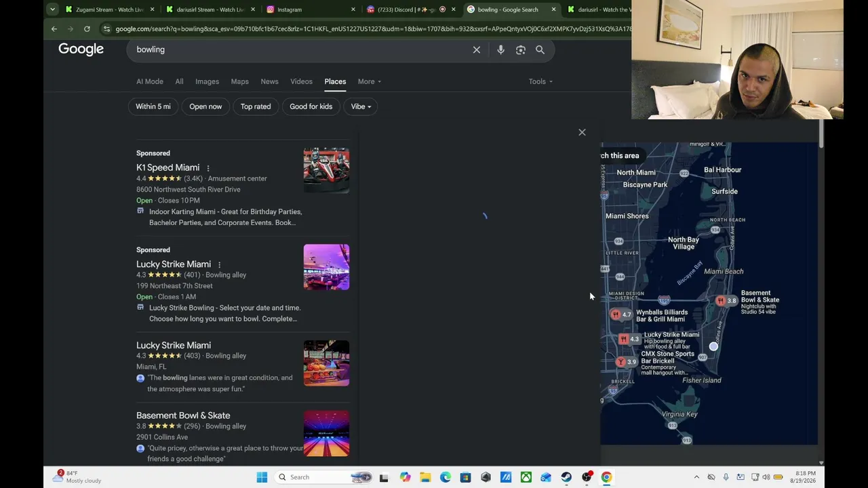Open the sponsored K1 Speed Miami listing

[167, 167]
